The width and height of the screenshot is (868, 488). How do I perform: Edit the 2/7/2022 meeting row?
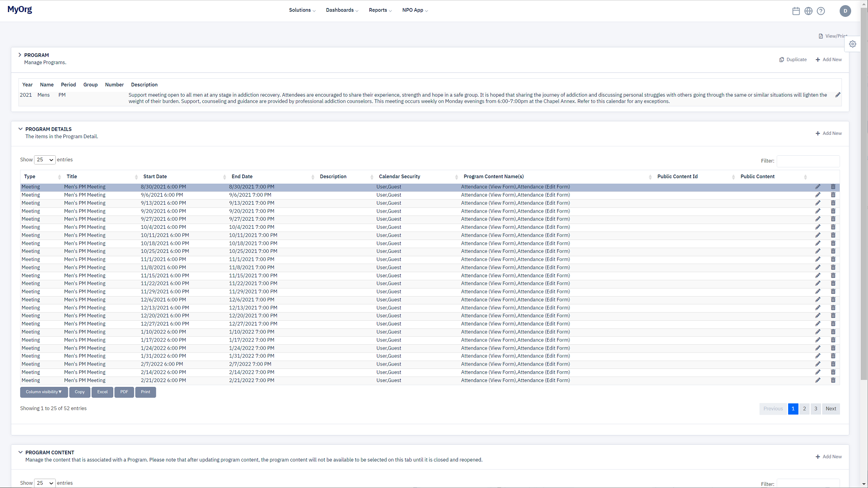point(817,364)
